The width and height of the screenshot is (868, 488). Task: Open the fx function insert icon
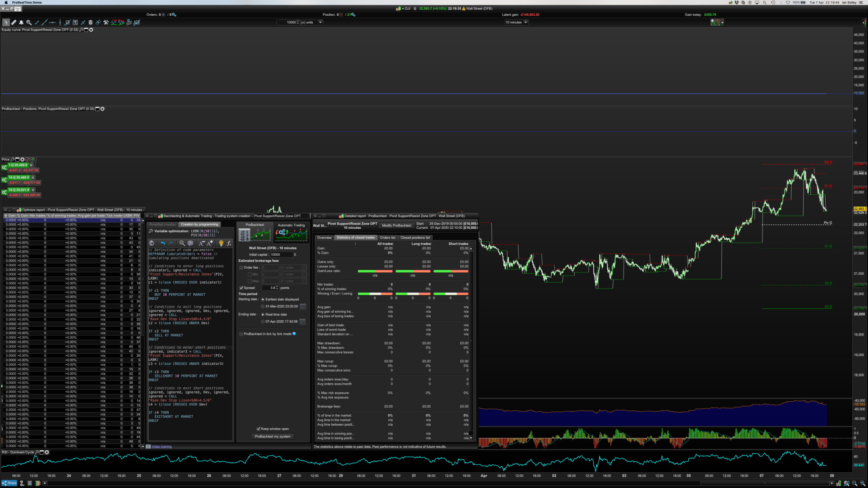pyautogui.click(x=229, y=243)
